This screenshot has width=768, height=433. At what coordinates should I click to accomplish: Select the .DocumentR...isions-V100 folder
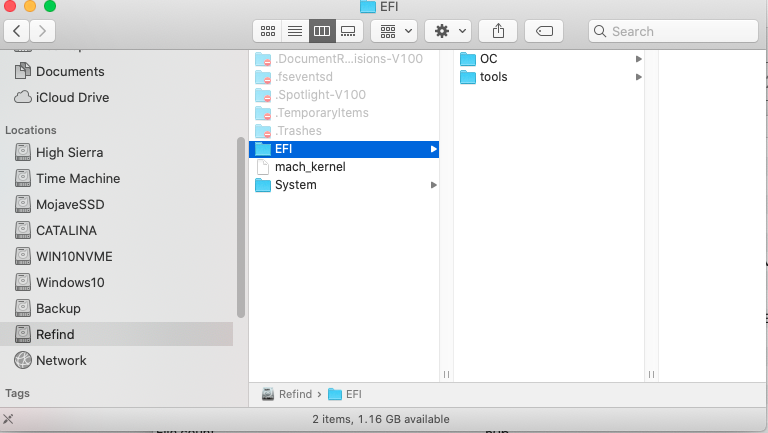click(344, 59)
